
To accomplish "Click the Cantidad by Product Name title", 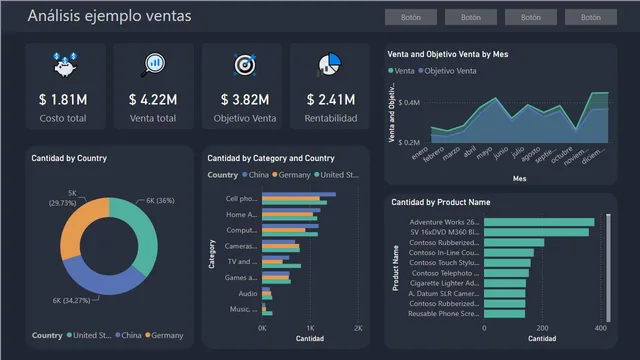I will pyautogui.click(x=441, y=202).
